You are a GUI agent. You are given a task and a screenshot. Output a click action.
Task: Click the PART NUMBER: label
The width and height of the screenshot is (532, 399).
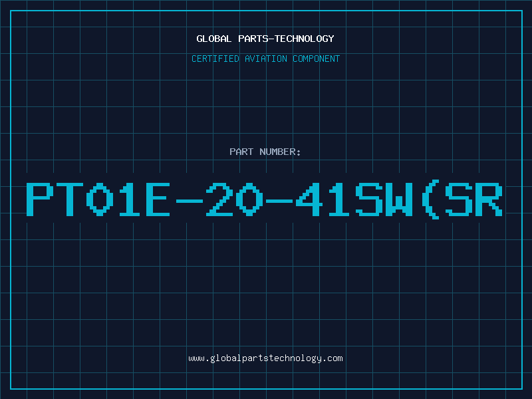point(265,152)
